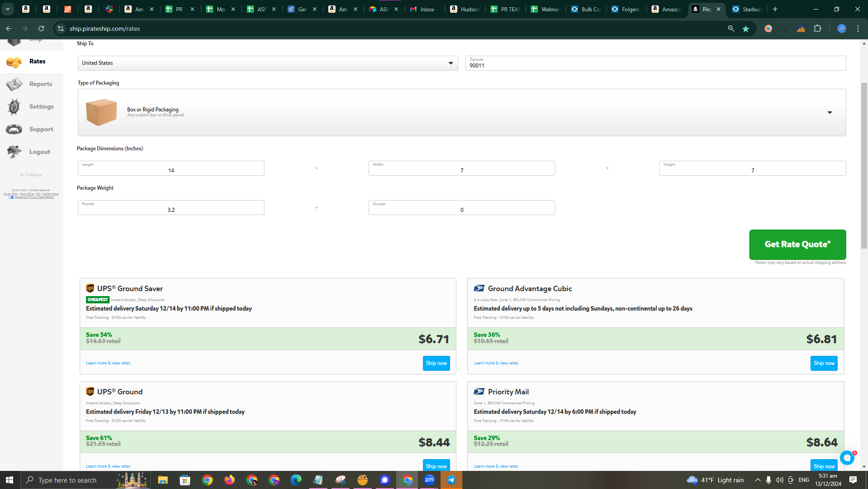
Task: Switch to the Starbucks tab
Action: 748,9
